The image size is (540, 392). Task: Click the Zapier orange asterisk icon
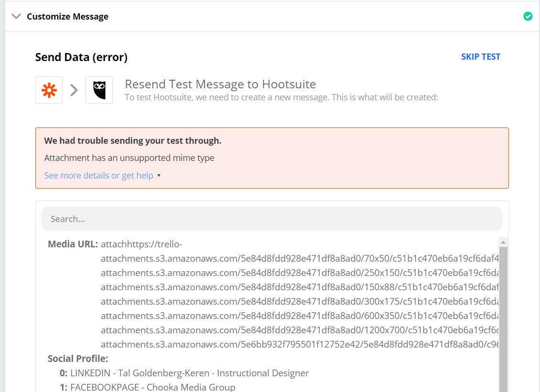coord(49,90)
